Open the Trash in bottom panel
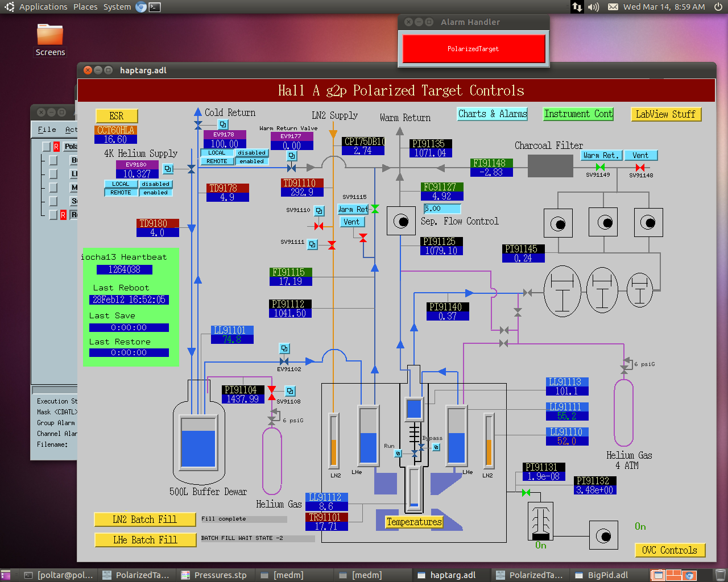Image resolution: width=728 pixels, height=582 pixels. tap(721, 575)
